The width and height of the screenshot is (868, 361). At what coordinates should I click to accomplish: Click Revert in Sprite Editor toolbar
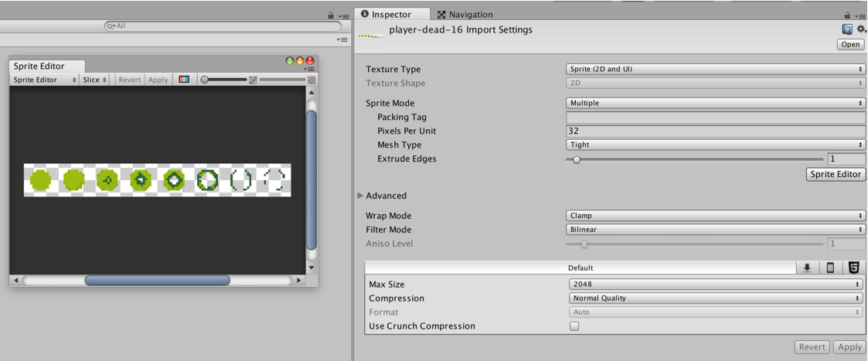tap(130, 80)
